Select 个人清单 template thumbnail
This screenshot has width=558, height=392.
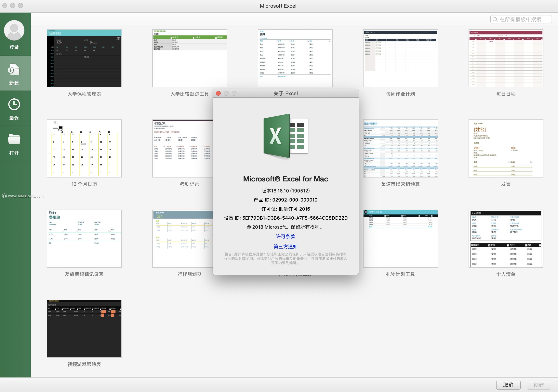click(x=506, y=239)
